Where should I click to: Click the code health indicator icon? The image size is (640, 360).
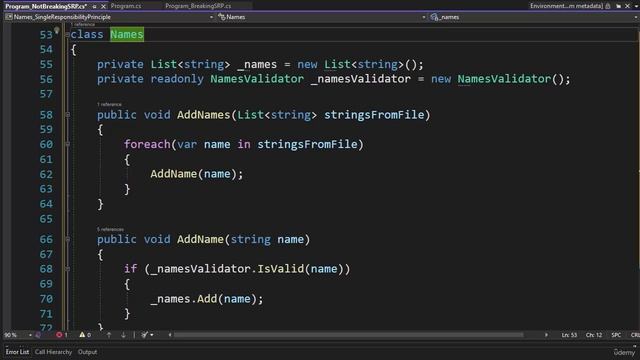[38, 335]
